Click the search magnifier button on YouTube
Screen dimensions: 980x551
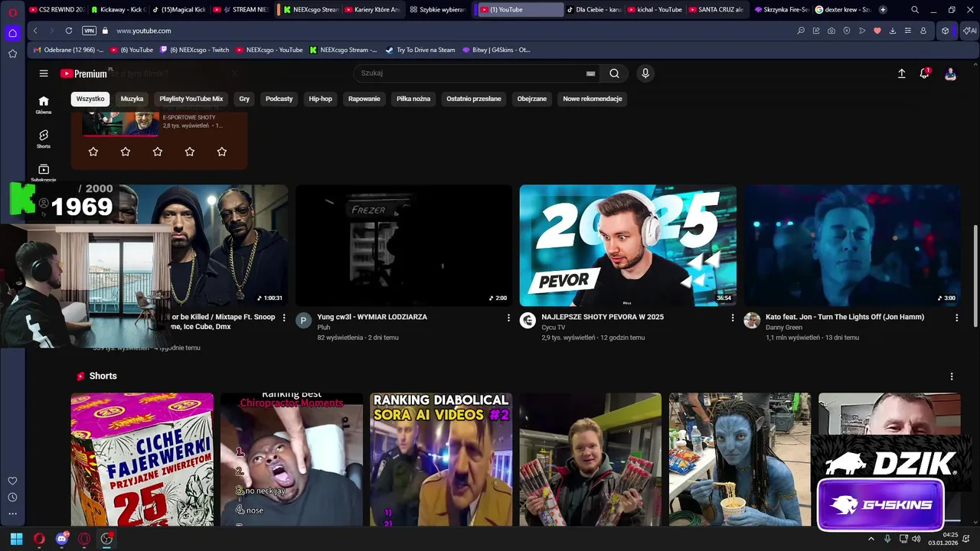(614, 73)
